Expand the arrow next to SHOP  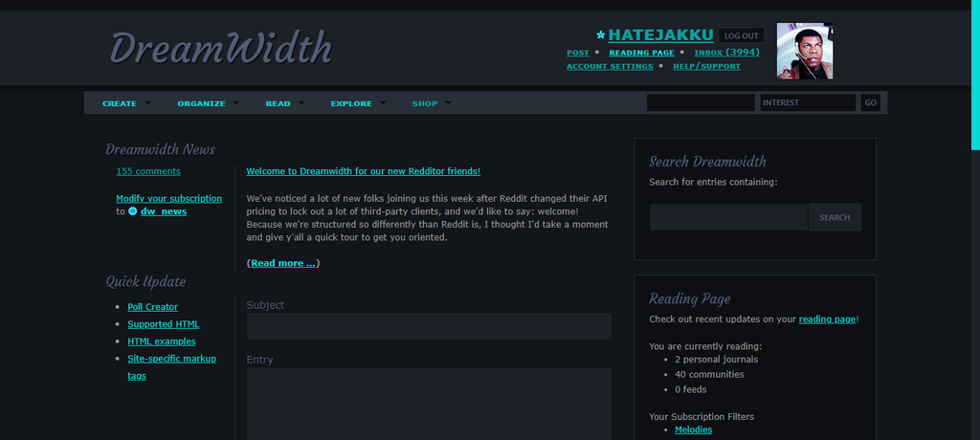(448, 103)
